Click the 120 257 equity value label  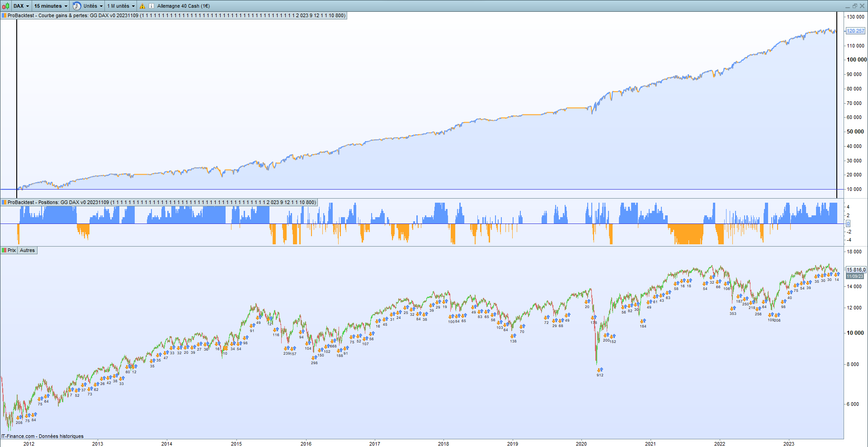coord(855,31)
